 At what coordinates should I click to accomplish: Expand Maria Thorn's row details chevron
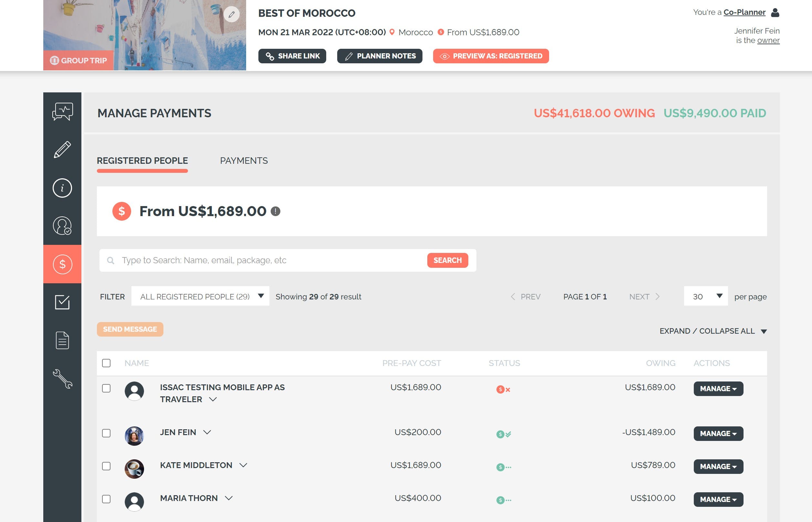pos(229,498)
